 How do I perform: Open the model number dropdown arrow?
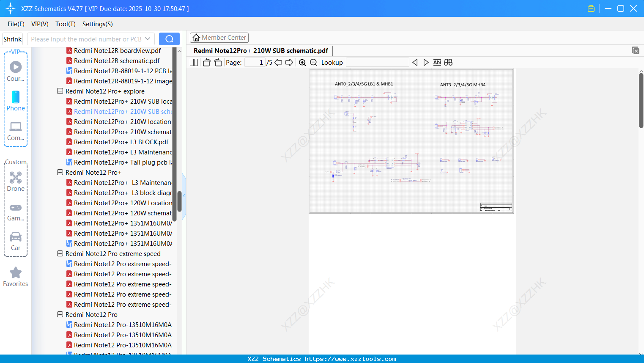coord(148,39)
